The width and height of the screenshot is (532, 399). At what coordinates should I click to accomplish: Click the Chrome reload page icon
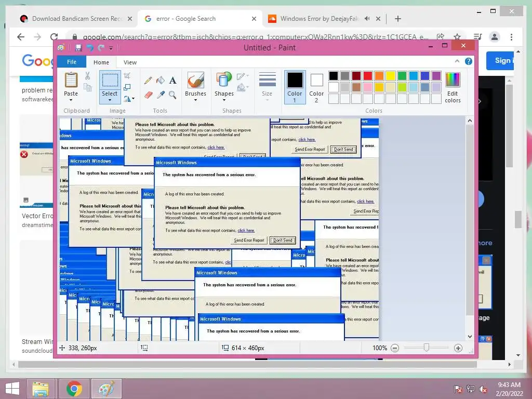pyautogui.click(x=54, y=37)
